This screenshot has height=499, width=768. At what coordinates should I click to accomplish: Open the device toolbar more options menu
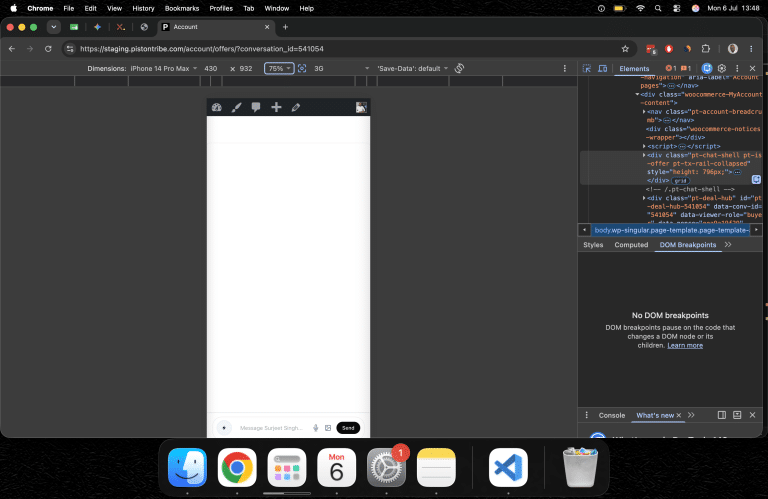coord(565,69)
